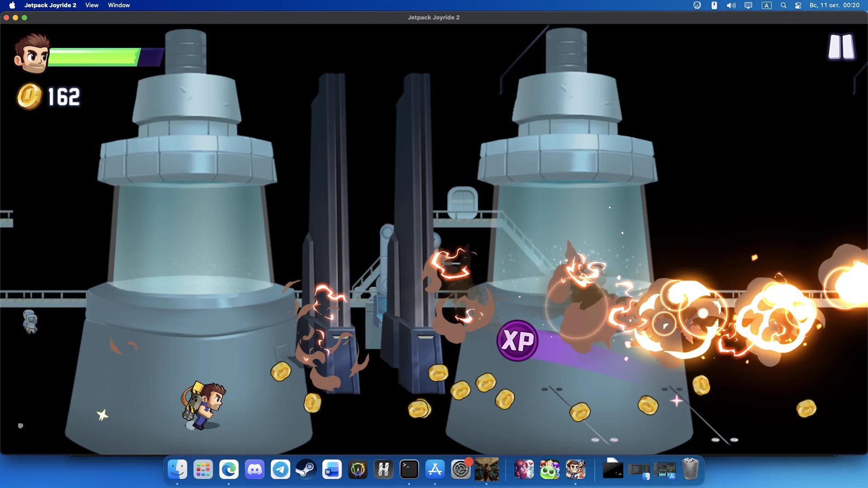Open the View menu
The height and width of the screenshot is (488, 868).
tap(92, 5)
